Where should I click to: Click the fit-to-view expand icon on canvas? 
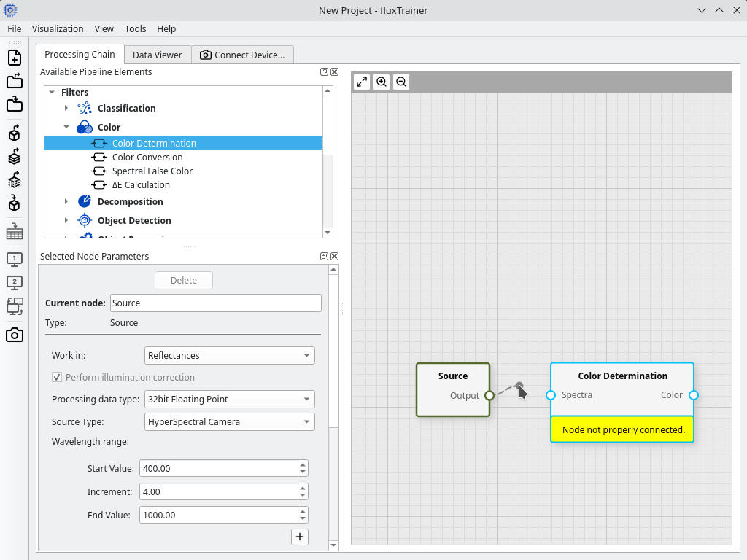tap(362, 82)
